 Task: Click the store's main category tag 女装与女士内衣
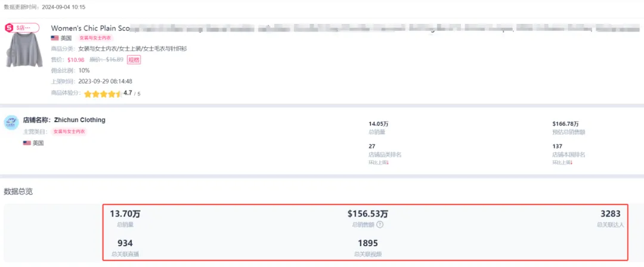(69, 132)
